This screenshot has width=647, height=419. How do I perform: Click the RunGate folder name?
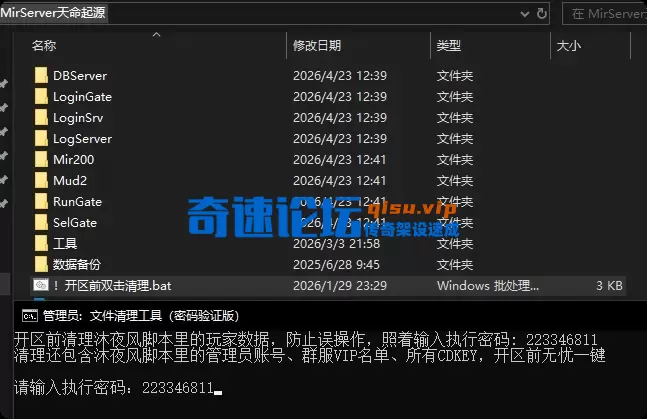tap(78, 201)
